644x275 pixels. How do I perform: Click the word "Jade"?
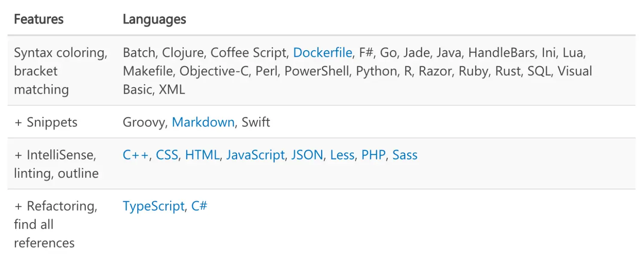tap(416, 53)
